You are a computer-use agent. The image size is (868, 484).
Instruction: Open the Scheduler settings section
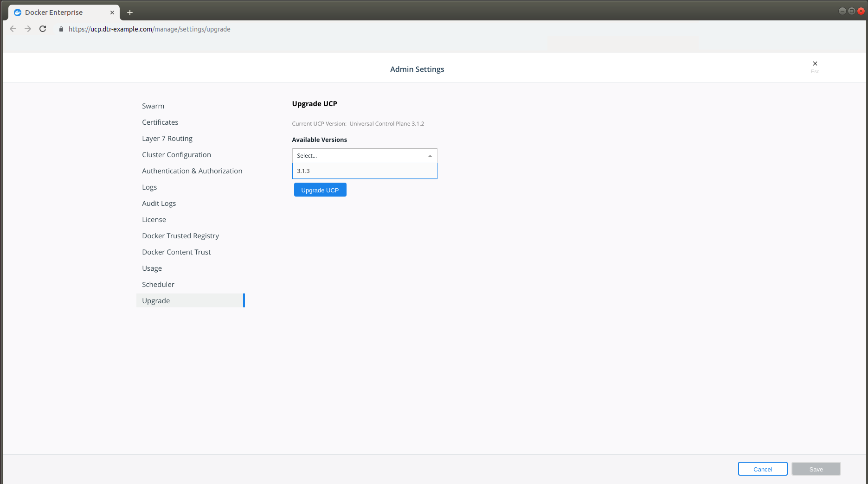click(x=158, y=285)
